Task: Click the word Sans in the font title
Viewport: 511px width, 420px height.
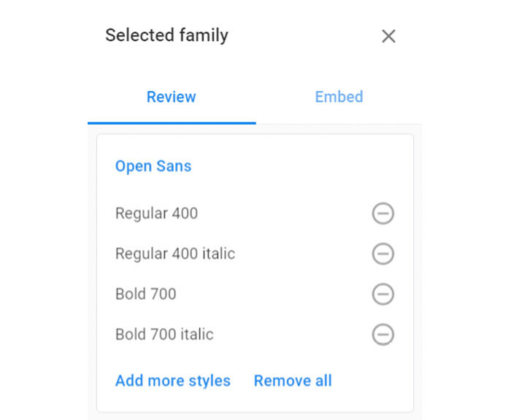Action: pyautogui.click(x=174, y=166)
